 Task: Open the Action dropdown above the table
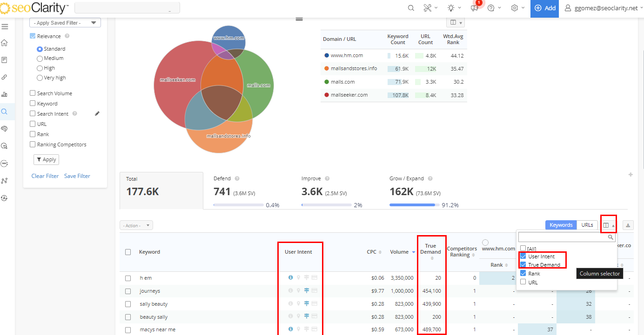136,225
